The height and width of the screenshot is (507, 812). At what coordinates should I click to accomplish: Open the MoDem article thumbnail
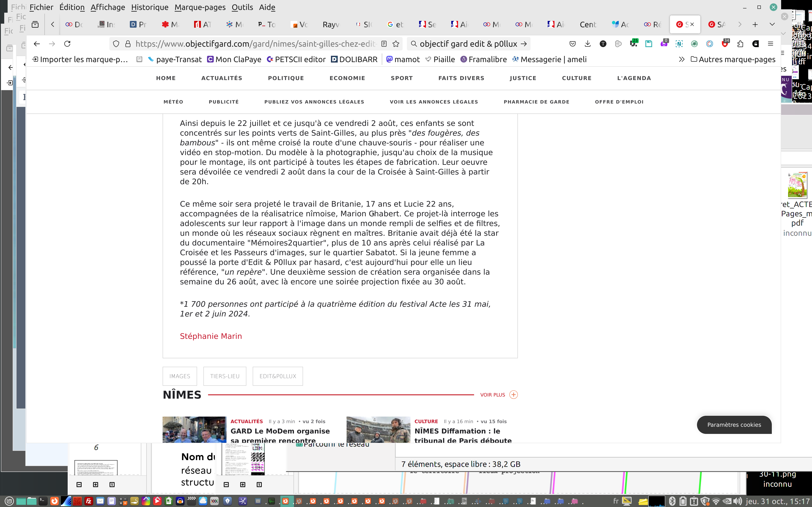coord(194,429)
